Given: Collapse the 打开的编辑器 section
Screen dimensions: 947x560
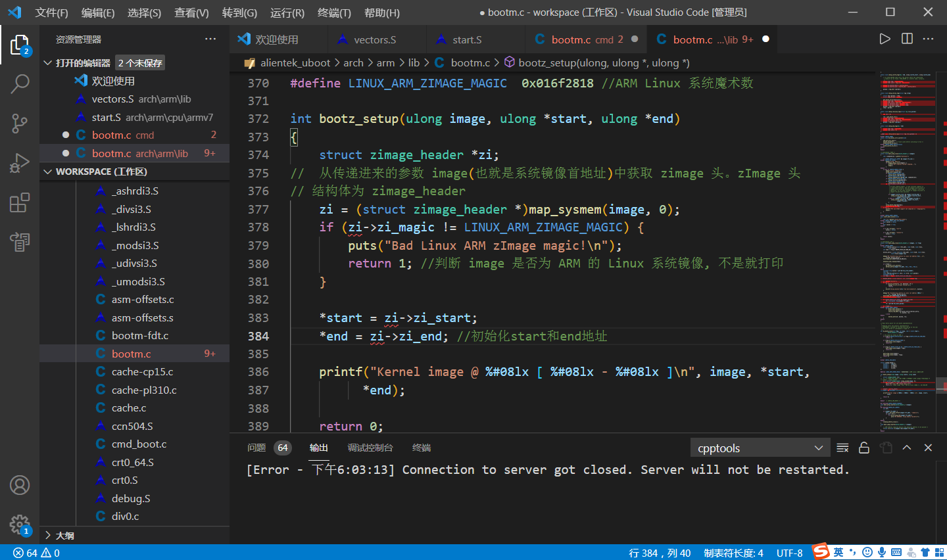Looking at the screenshot, I should click(47, 62).
